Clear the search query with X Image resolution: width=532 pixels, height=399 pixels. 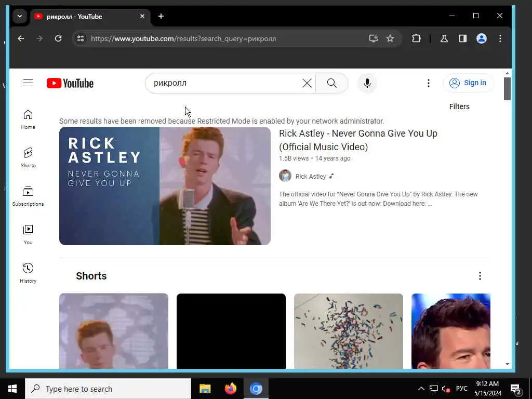(307, 83)
